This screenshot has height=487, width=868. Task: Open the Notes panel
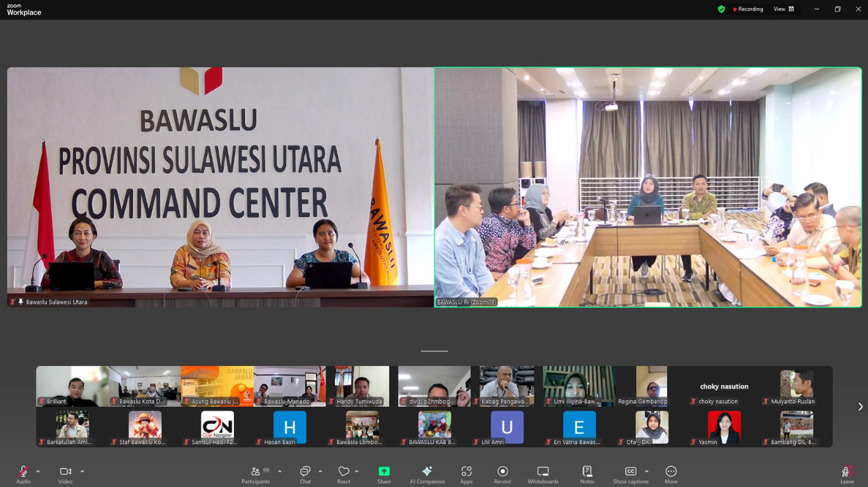(587, 471)
